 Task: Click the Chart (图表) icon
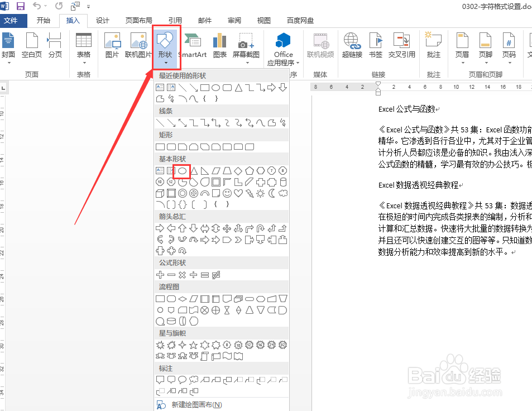(x=219, y=46)
